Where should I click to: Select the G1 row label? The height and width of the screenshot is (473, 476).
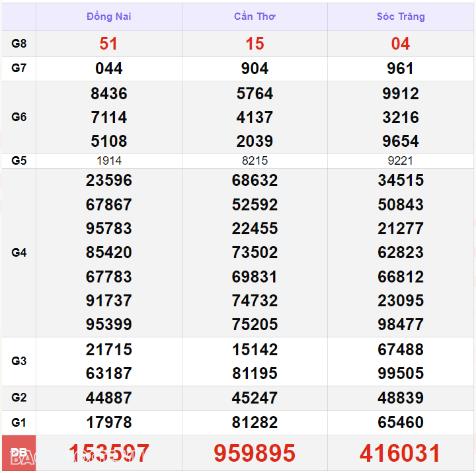click(19, 423)
